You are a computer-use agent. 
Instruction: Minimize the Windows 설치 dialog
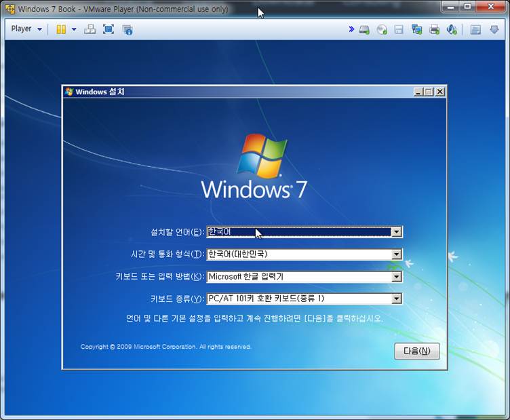[x=418, y=92]
